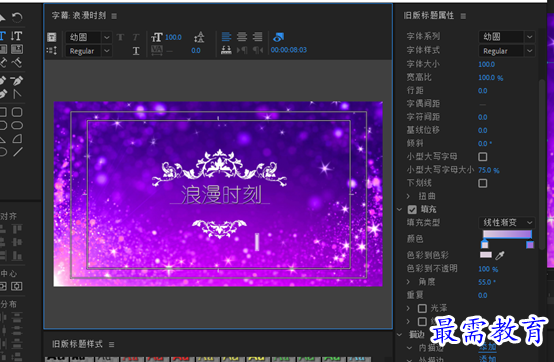Collapse the 内描边 section

(x=409, y=348)
